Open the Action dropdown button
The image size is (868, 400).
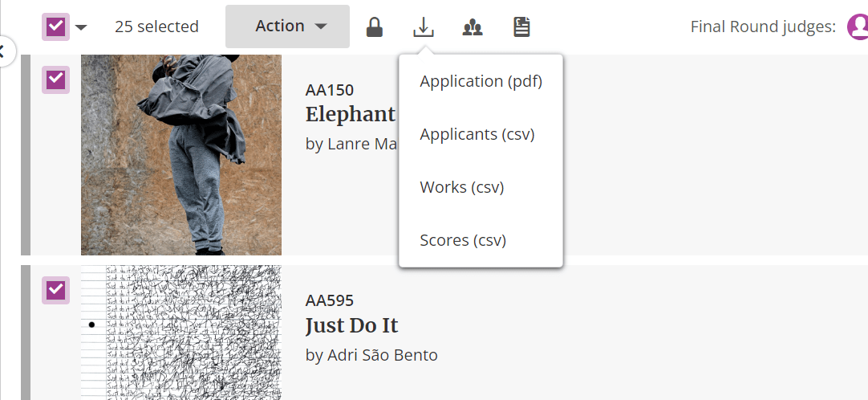[x=287, y=27]
